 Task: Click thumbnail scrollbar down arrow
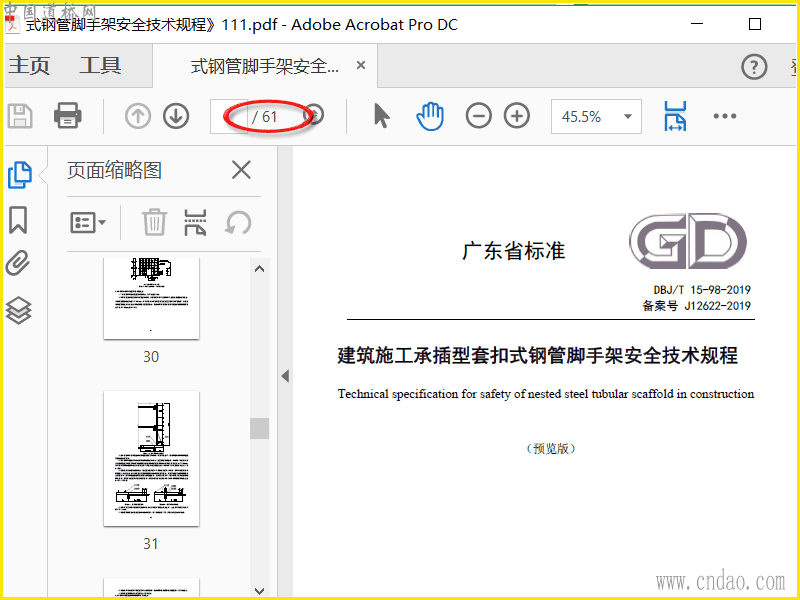tap(259, 591)
